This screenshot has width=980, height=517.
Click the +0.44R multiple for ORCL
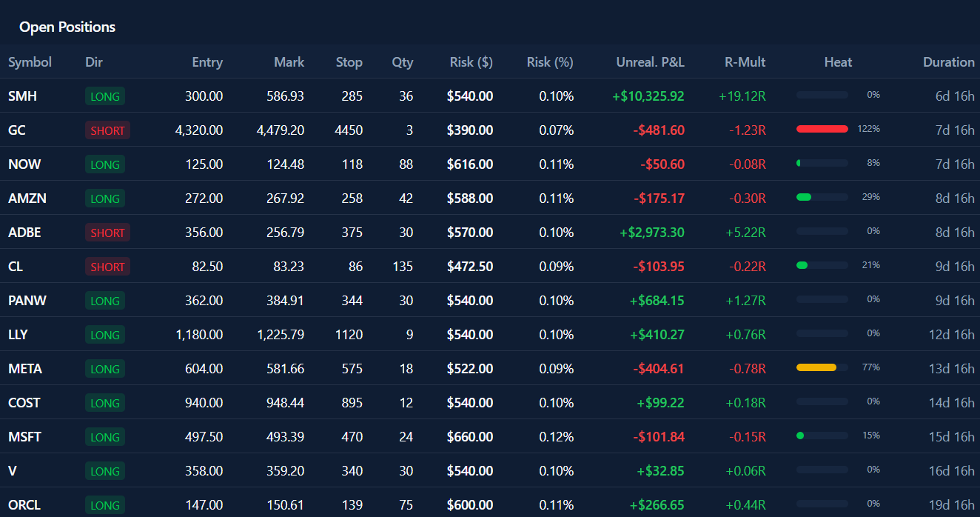[x=745, y=505]
